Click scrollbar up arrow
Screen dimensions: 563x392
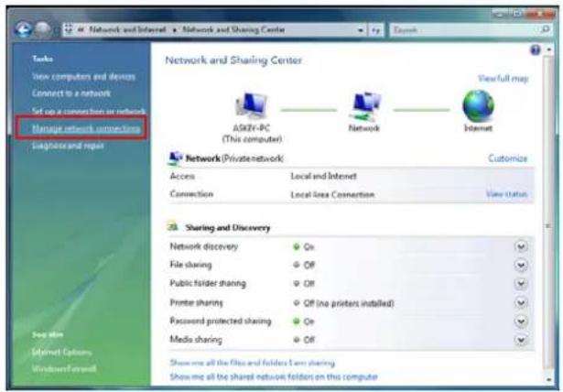pyautogui.click(x=548, y=49)
